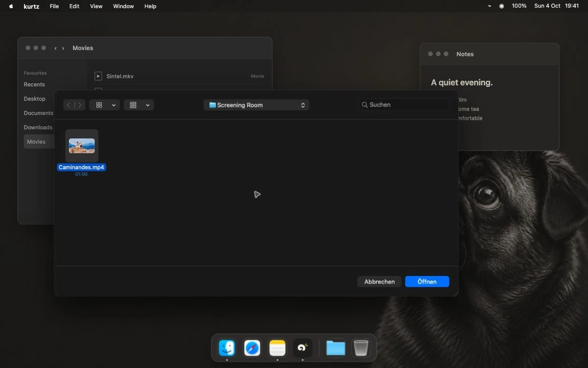The width and height of the screenshot is (588, 368).
Task: Go forward in the file dialog
Action: point(80,105)
